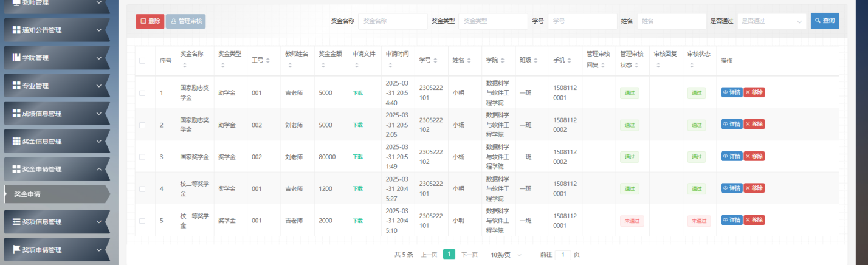Open the 10条/页 page size dropdown
Image resolution: width=868 pixels, height=265 pixels.
tap(506, 255)
